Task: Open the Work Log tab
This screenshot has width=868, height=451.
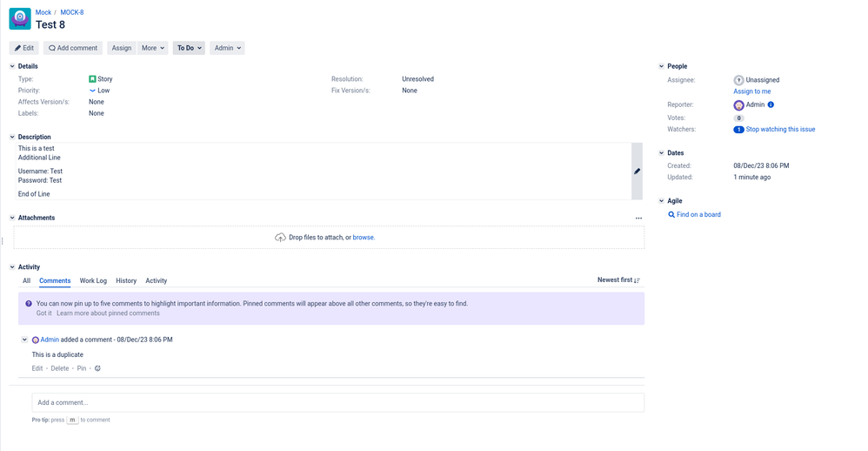Action: (93, 281)
